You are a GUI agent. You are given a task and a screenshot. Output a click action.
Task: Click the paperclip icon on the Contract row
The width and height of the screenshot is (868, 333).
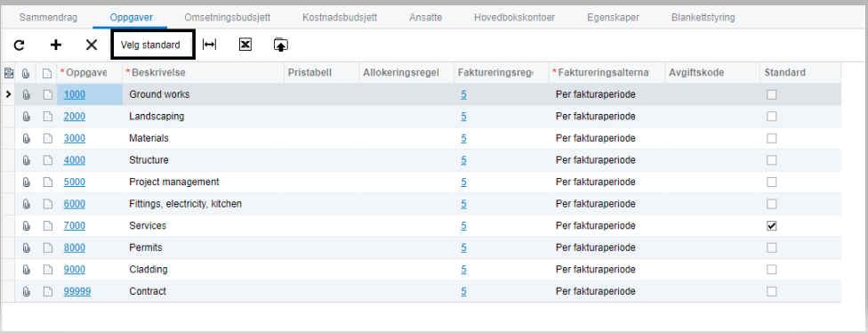[26, 291]
